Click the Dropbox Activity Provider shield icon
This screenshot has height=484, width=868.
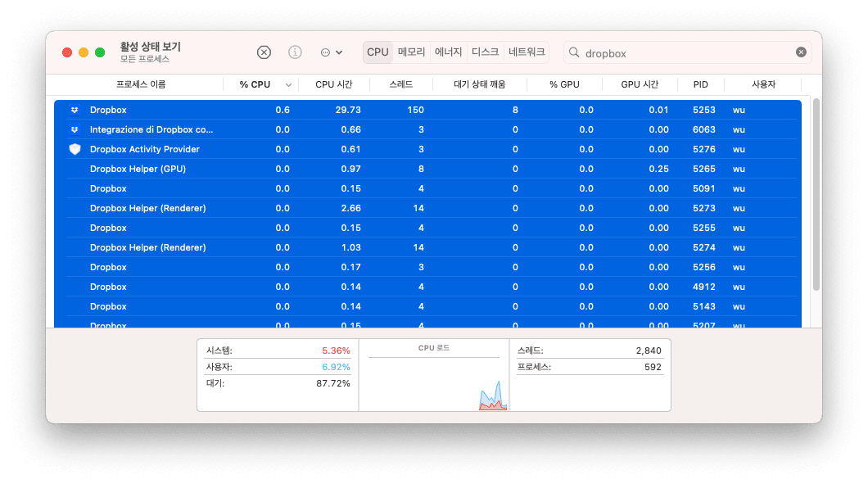pos(75,149)
